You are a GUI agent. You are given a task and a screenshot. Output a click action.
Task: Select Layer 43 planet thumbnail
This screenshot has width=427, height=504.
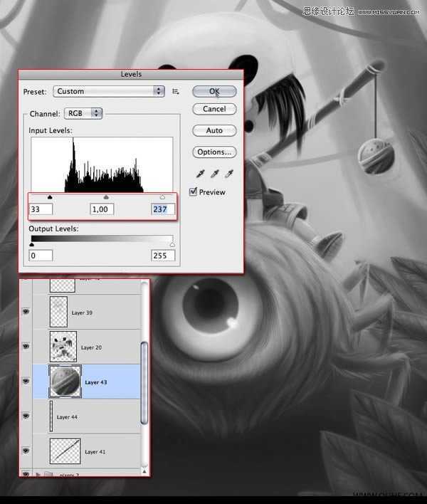coord(65,382)
